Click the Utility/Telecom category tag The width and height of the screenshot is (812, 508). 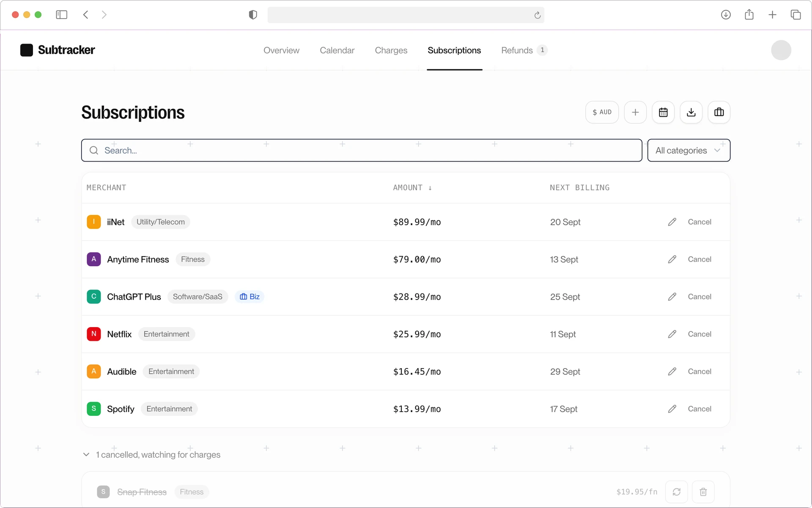click(x=160, y=222)
